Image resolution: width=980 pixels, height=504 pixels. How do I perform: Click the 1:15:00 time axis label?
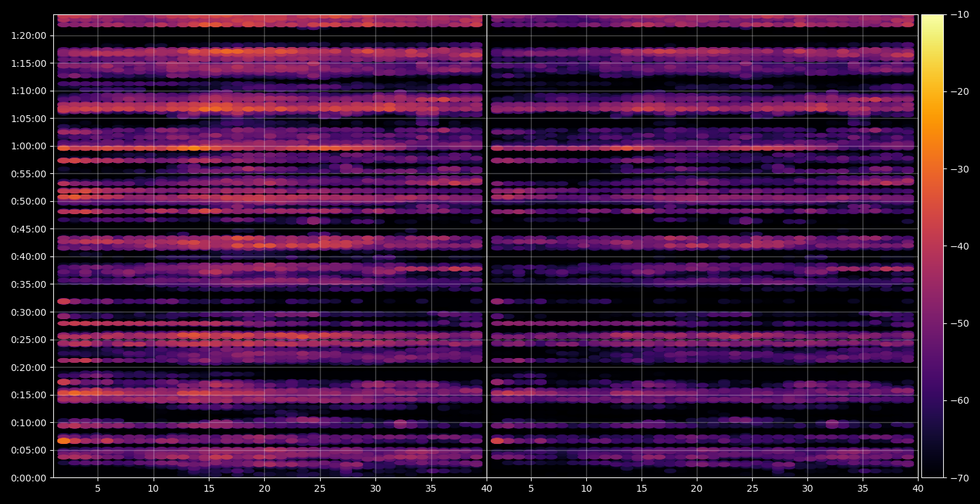coord(29,63)
